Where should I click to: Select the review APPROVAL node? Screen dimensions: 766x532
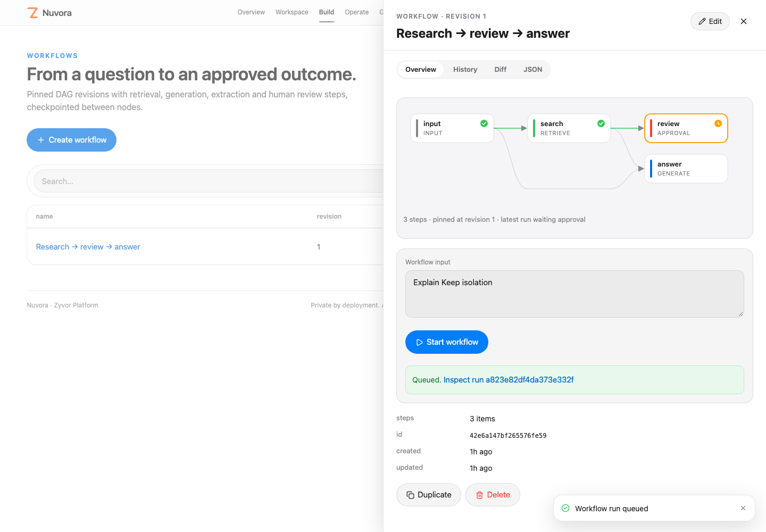pyautogui.click(x=686, y=128)
